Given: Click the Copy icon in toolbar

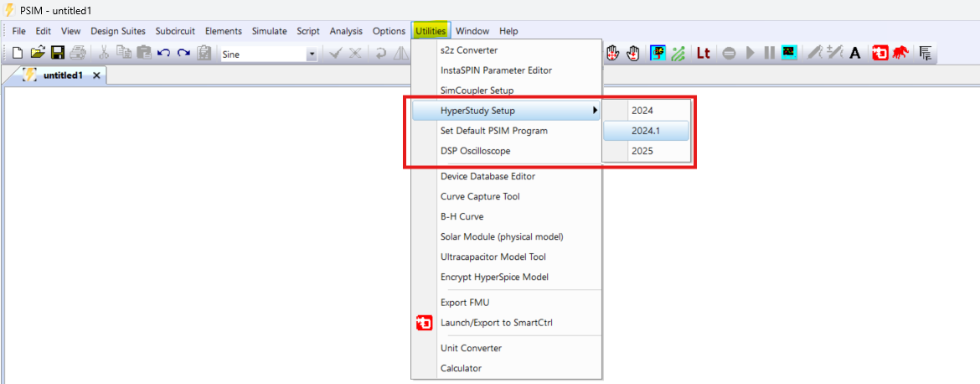Looking at the screenshot, I should (124, 54).
